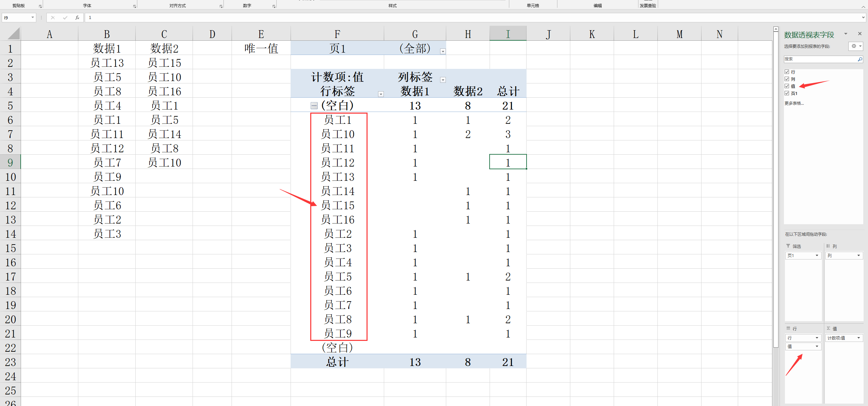Select row 9 header
868x406 pixels.
[x=10, y=162]
